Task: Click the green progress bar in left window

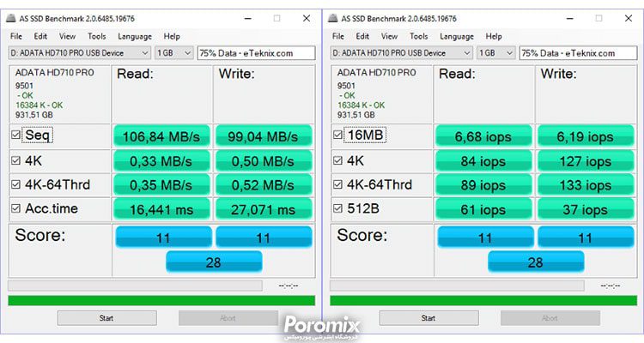Action: [161, 300]
